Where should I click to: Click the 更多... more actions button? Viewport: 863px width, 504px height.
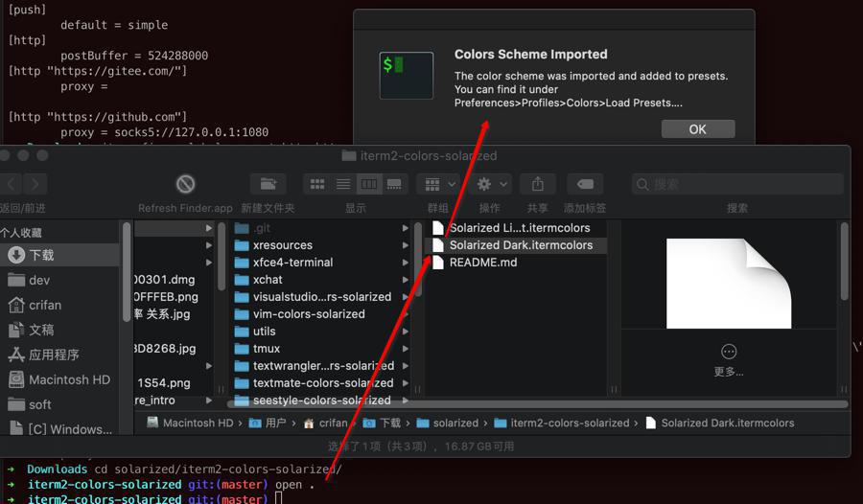[729, 360]
